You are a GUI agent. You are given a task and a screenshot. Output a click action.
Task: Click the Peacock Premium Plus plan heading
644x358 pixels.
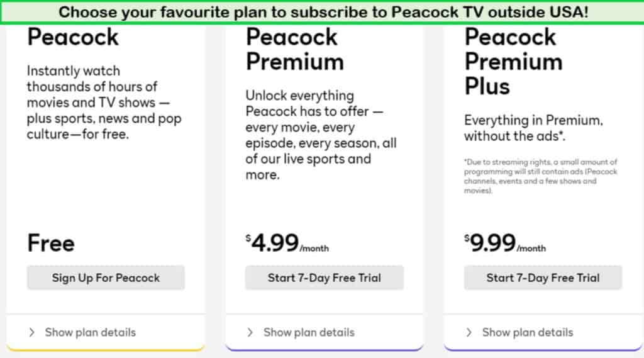click(513, 61)
